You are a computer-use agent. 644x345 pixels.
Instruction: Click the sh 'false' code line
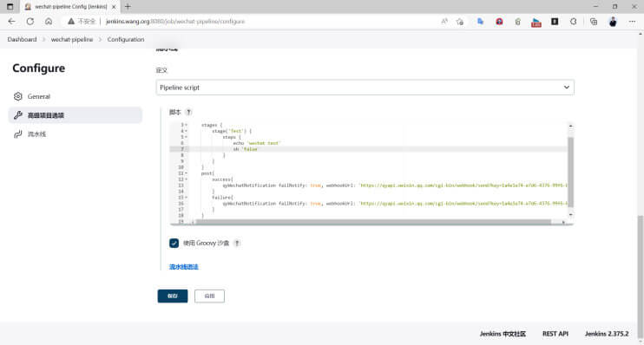click(x=246, y=149)
